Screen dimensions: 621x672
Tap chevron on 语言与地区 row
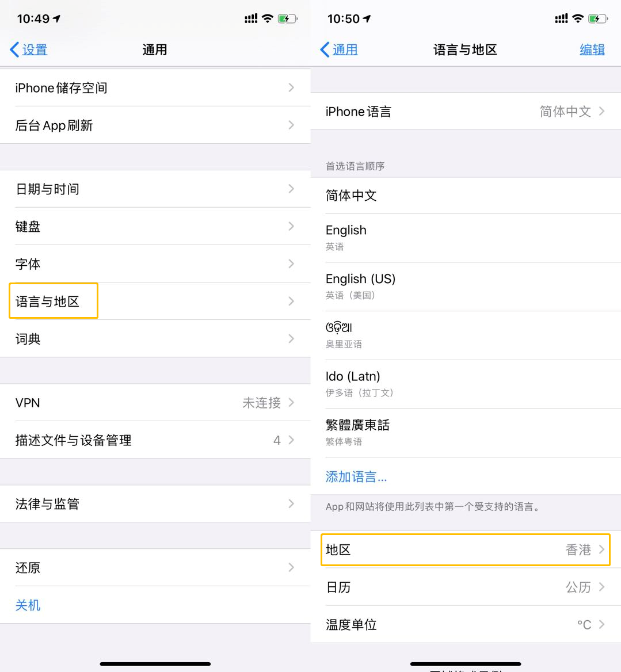(x=291, y=301)
